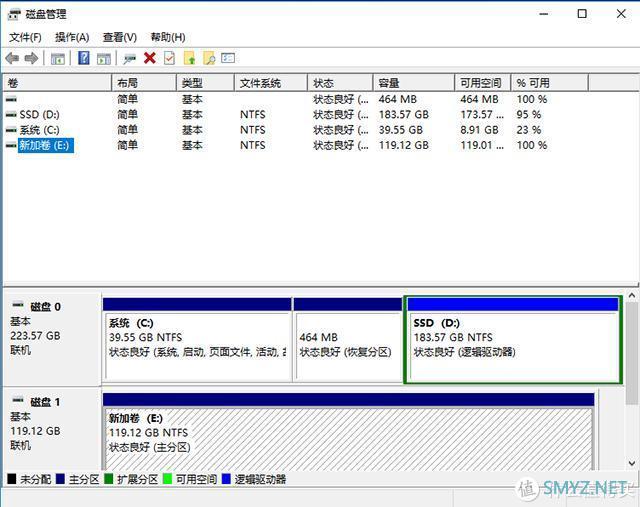
Task: Click the 磁盘 0 label panel
Action: pos(52,339)
